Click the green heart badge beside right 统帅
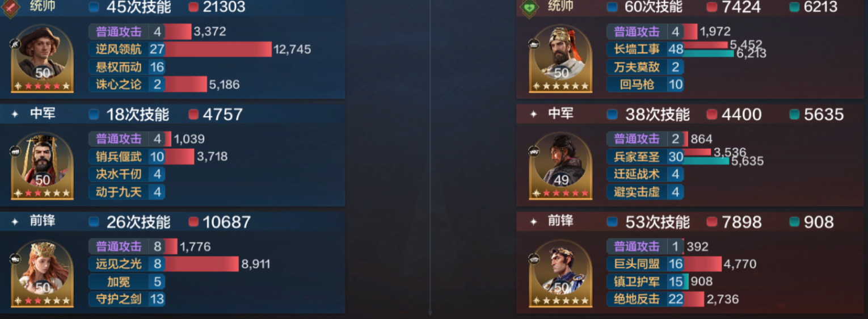The width and height of the screenshot is (868, 319). click(529, 8)
